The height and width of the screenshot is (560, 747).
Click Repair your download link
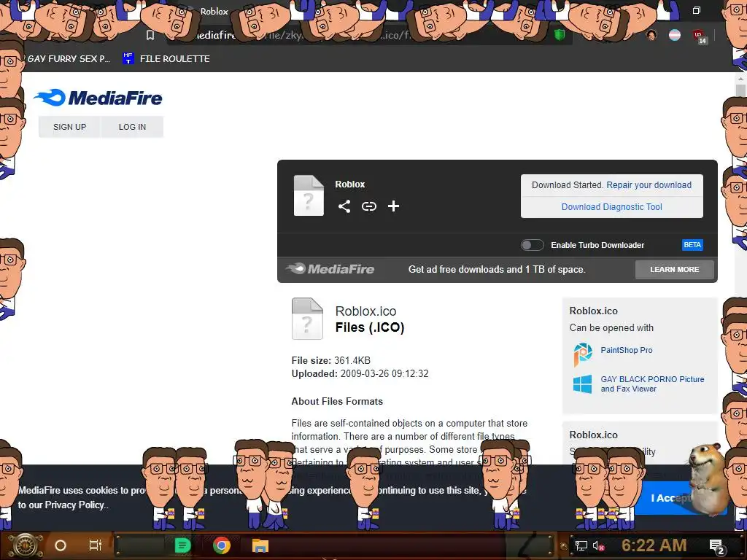coord(649,185)
